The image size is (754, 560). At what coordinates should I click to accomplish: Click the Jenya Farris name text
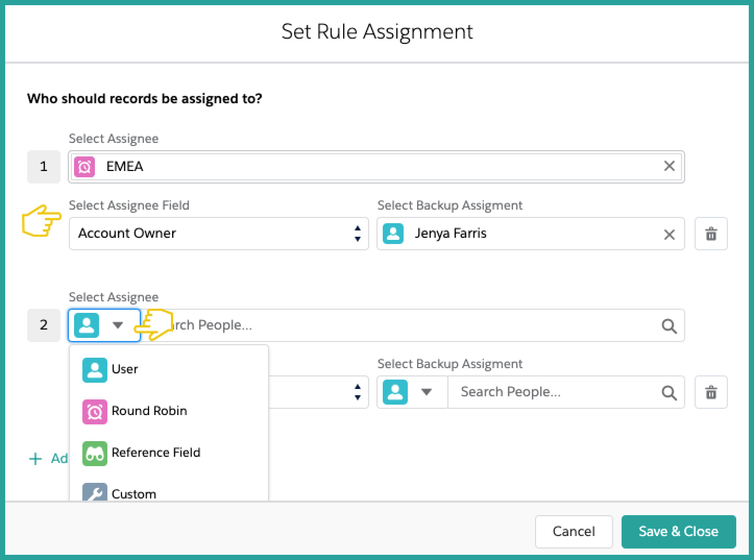(x=451, y=233)
